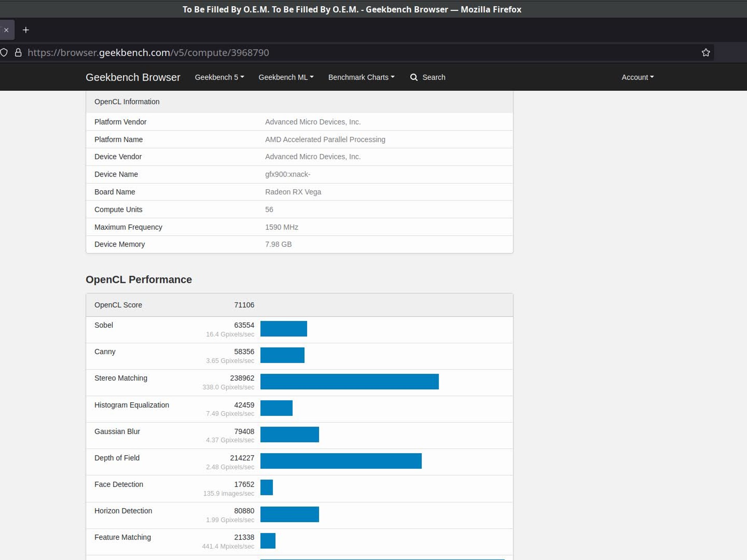747x560 pixels.
Task: Click the address bar URL field
Action: point(357,52)
